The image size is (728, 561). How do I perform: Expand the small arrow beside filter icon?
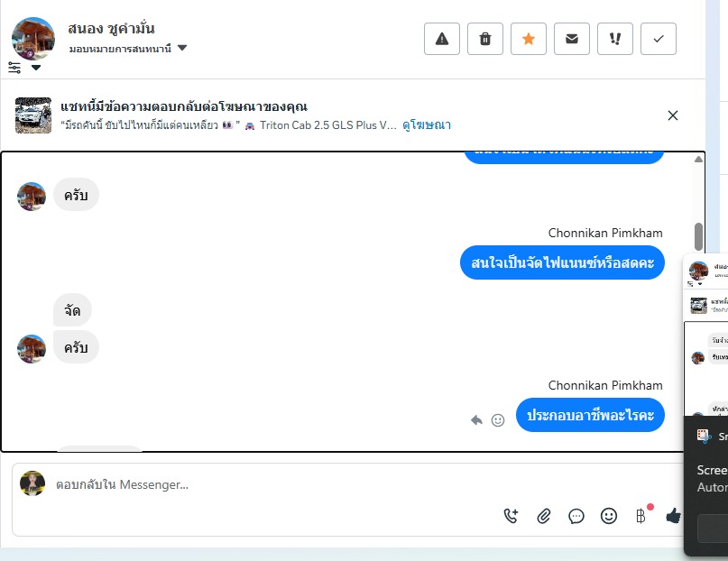(x=36, y=68)
